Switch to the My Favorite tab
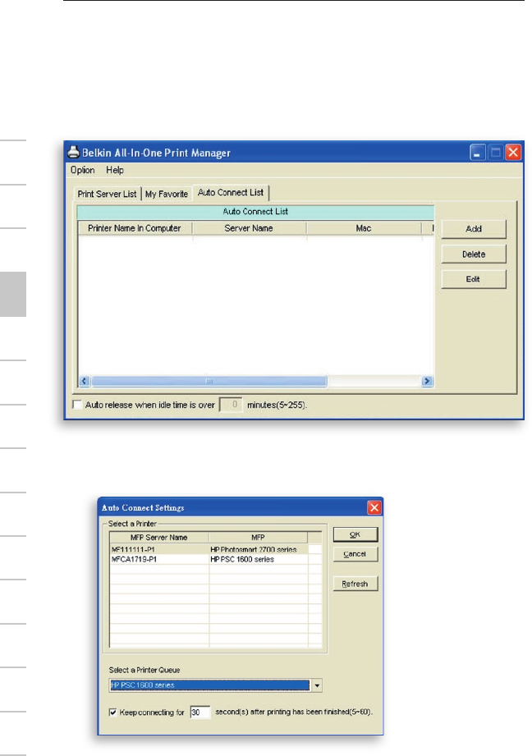 (x=167, y=194)
